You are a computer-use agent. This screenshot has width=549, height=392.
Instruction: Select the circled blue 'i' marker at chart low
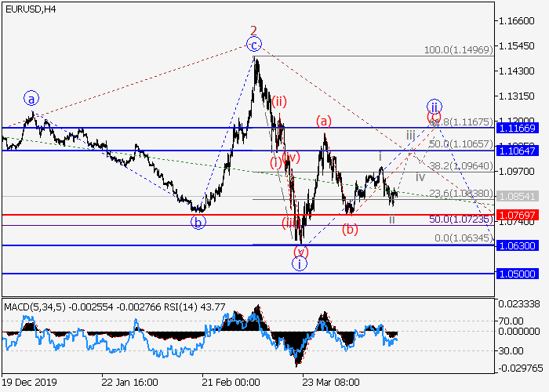click(300, 263)
